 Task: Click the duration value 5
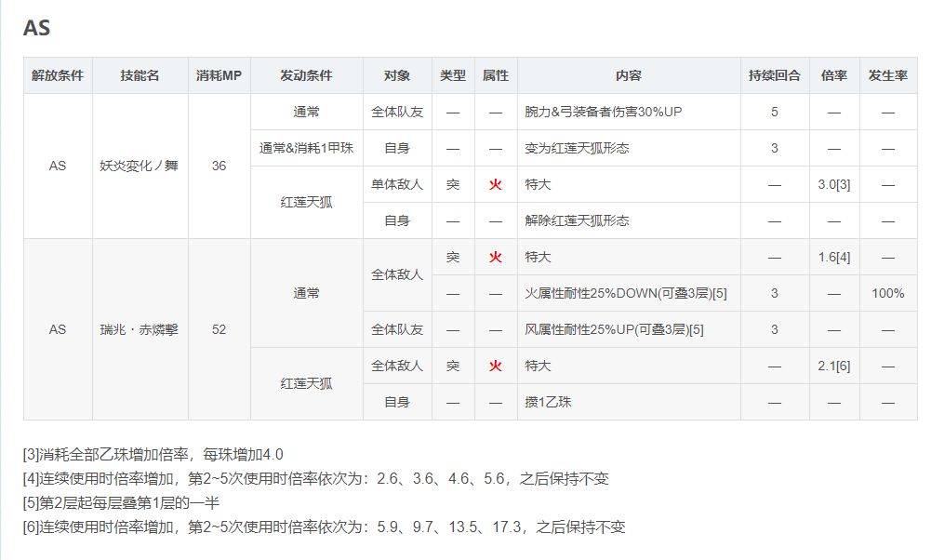tap(775, 112)
